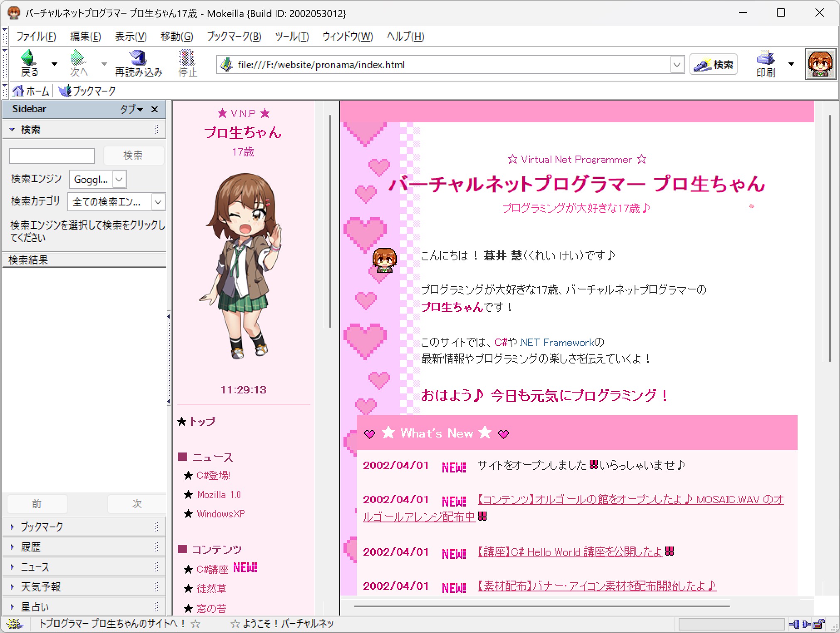The width and height of the screenshot is (840, 633).
Task: Open the URL bar history dropdown
Action: point(677,65)
